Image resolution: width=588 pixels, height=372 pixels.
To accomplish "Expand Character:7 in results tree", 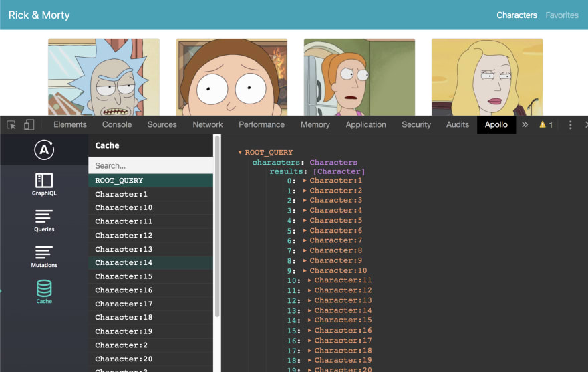I will pyautogui.click(x=305, y=240).
